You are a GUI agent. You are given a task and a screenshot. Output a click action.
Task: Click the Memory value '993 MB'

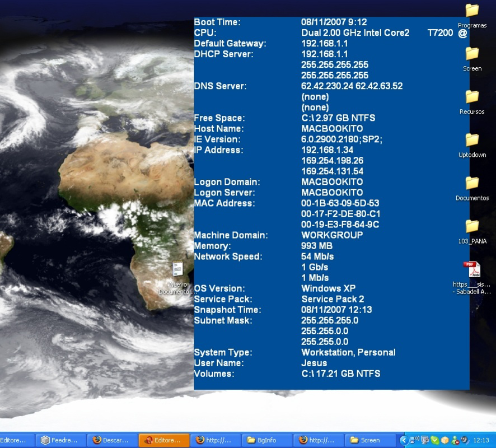[x=317, y=246]
